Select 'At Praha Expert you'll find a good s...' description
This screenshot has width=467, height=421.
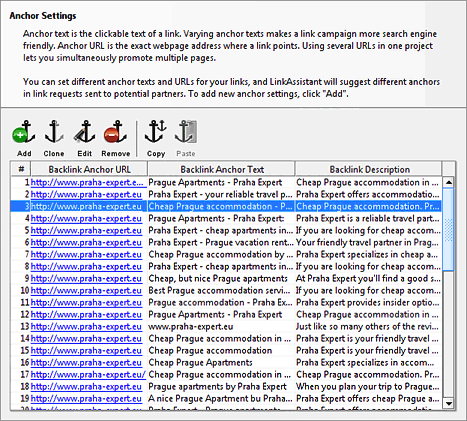[368, 278]
